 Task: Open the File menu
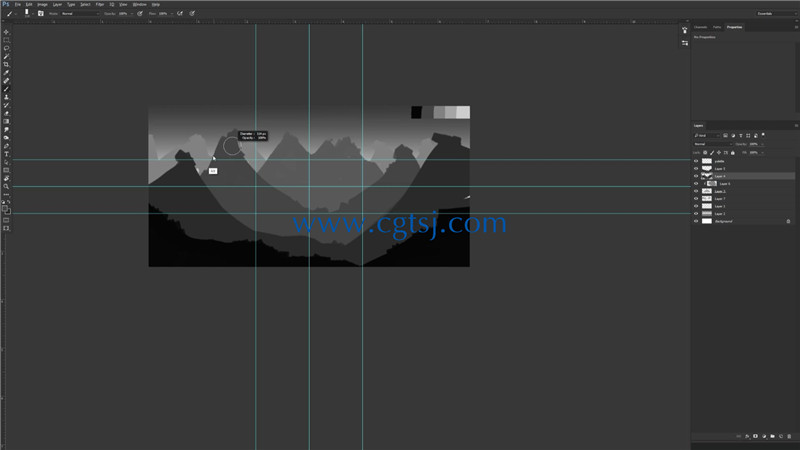[x=18, y=4]
